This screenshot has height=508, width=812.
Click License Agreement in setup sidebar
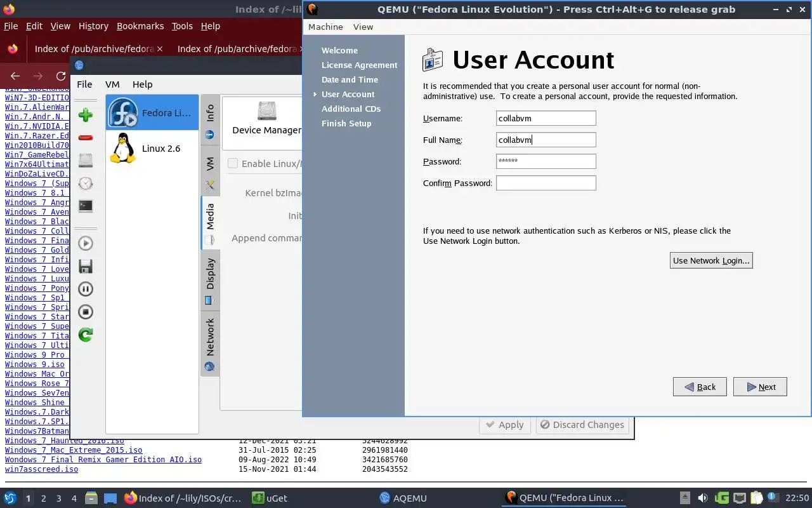(359, 65)
